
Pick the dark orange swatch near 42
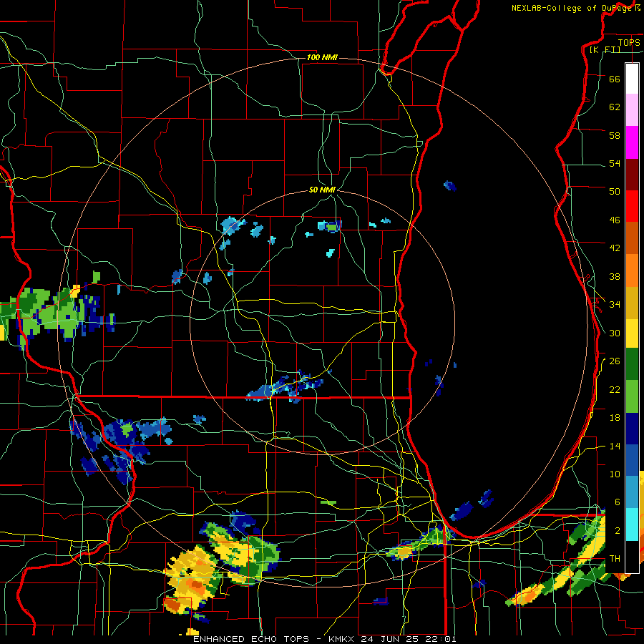pyautogui.click(x=632, y=238)
